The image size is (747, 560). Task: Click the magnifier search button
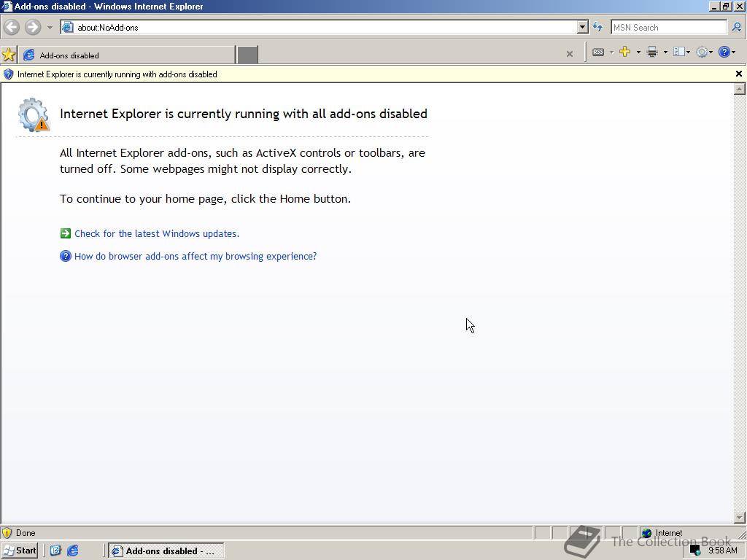[737, 27]
